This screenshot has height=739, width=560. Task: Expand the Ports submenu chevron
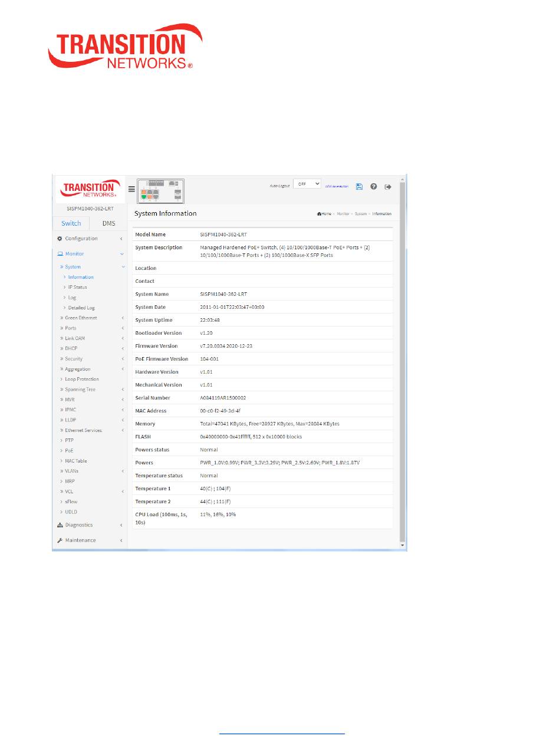pyautogui.click(x=122, y=328)
